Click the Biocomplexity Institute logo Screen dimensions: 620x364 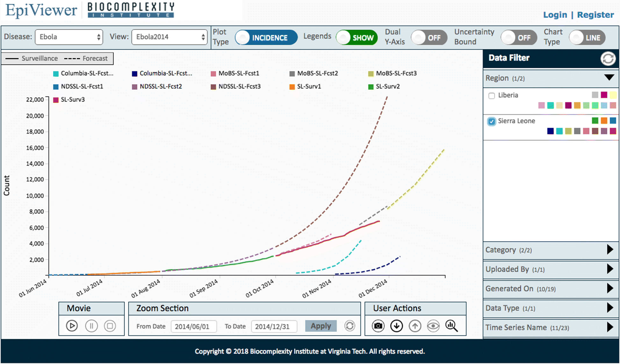131,10
